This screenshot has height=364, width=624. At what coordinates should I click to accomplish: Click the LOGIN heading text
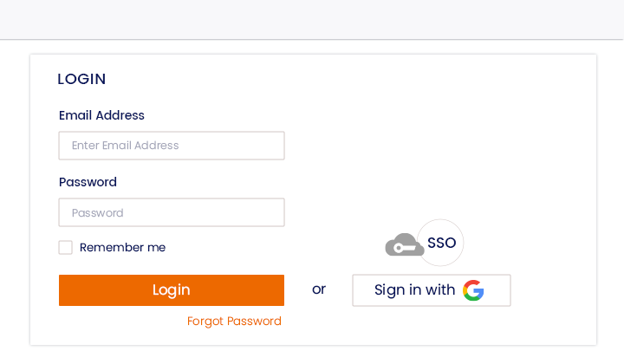[81, 79]
